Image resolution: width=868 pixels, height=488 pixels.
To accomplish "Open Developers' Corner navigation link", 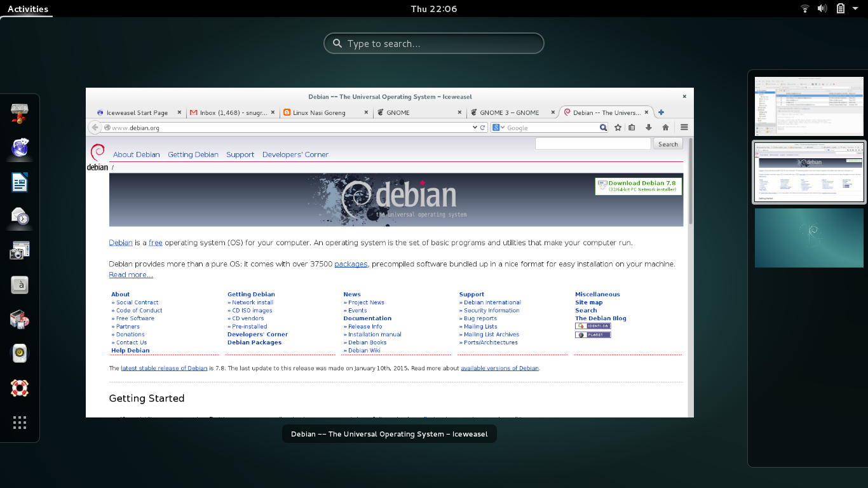I will pyautogui.click(x=295, y=154).
